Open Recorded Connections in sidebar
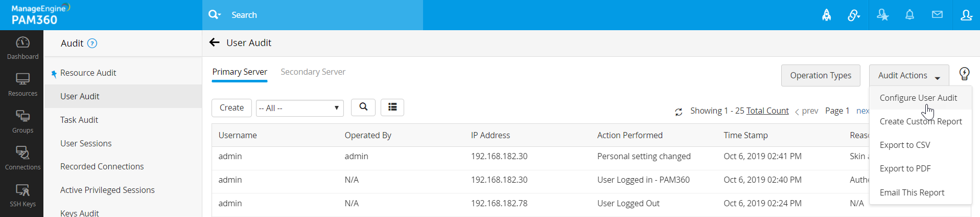The height and width of the screenshot is (217, 980). coord(102,166)
